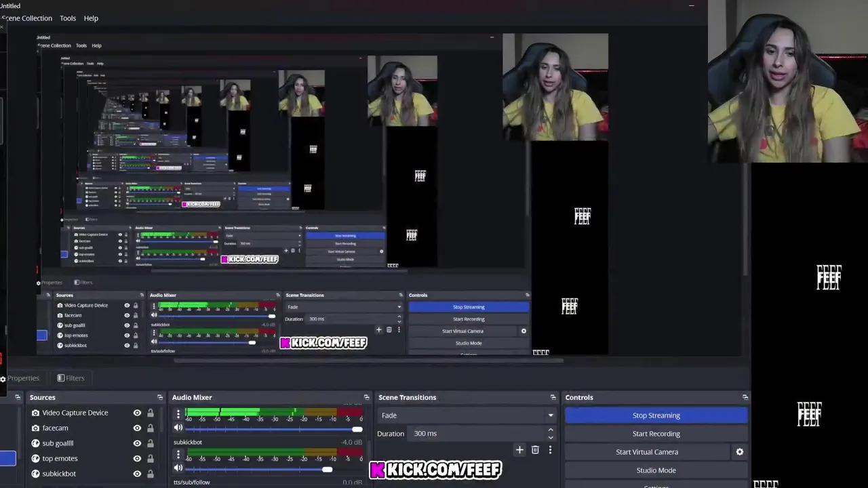Click the tts/sub/follow channel label
The image size is (868, 488).
click(x=192, y=483)
